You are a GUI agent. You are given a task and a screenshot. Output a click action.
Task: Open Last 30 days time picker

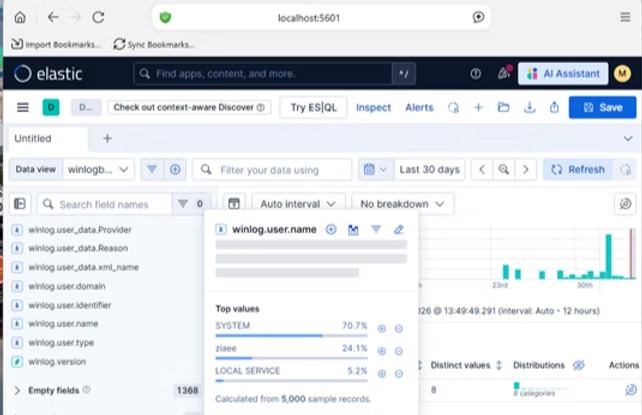click(x=430, y=169)
